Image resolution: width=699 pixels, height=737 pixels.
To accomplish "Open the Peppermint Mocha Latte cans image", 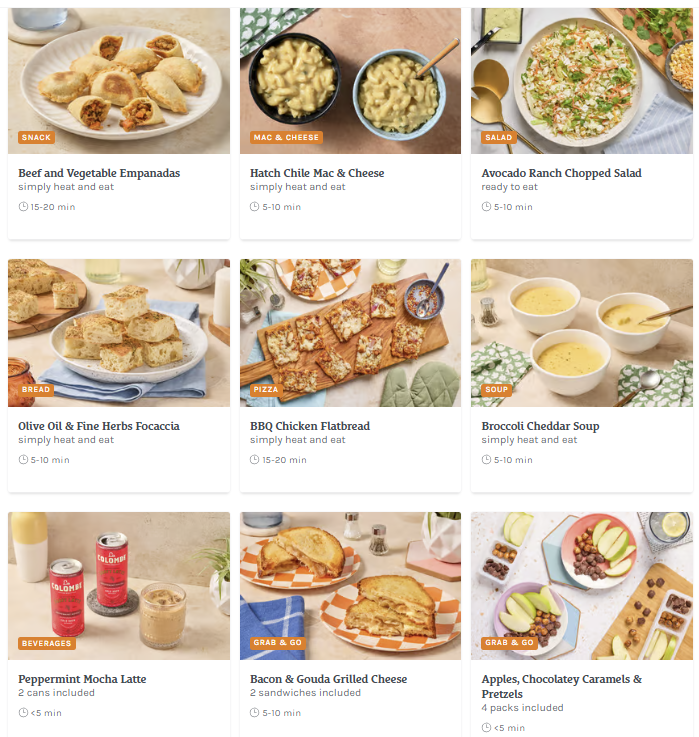I will click(119, 586).
